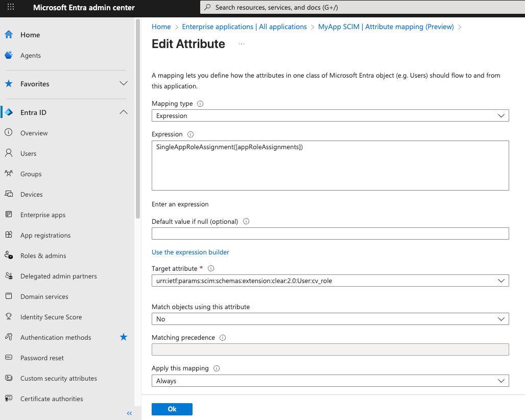Open Agents in the sidebar menu
This screenshot has height=420, width=525.
click(x=31, y=56)
